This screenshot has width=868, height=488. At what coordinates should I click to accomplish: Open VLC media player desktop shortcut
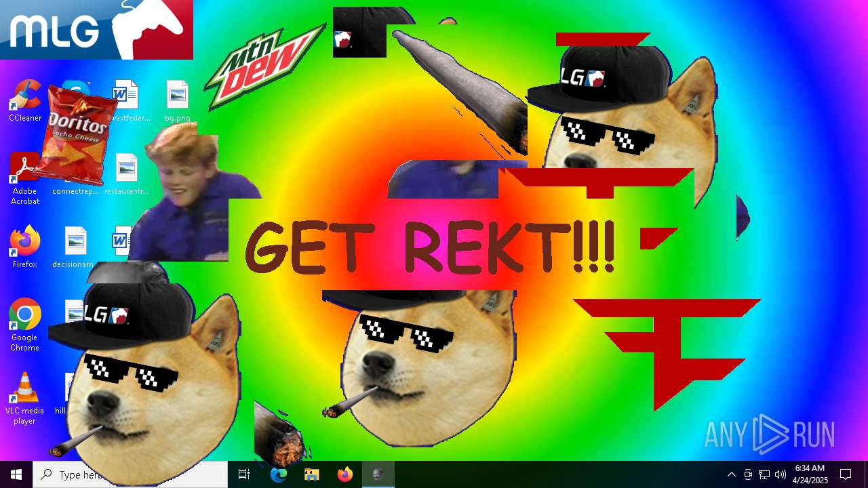point(25,399)
